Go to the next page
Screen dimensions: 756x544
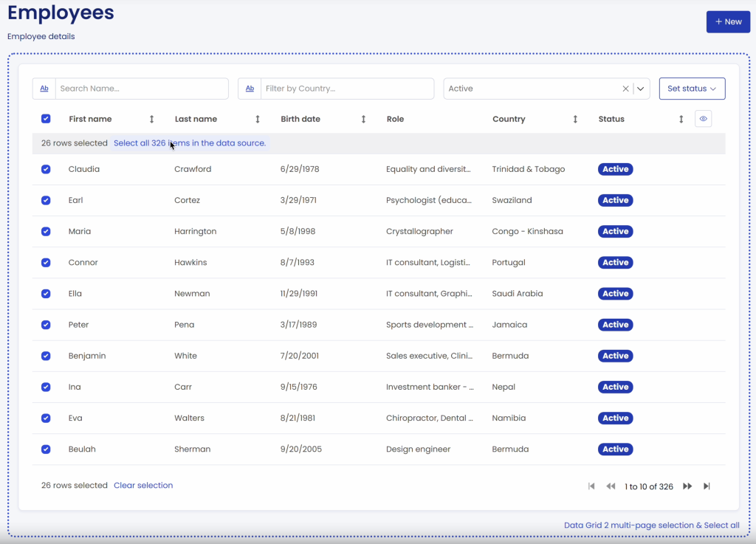point(687,486)
